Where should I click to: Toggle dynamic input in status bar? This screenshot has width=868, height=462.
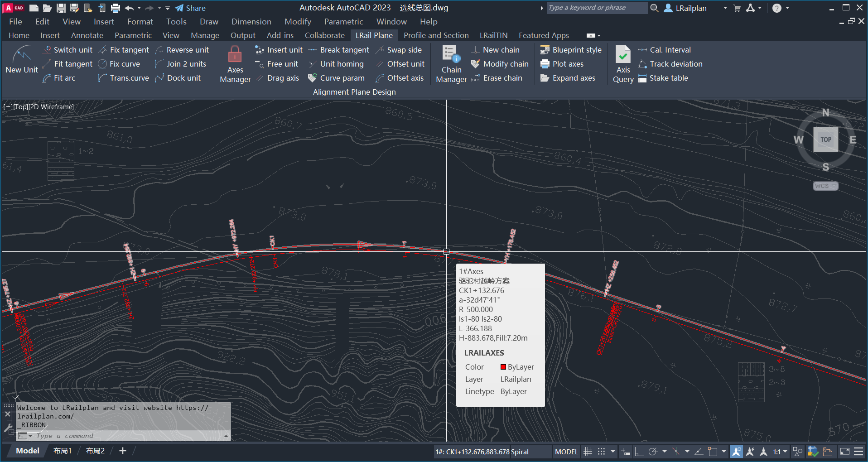click(x=626, y=452)
